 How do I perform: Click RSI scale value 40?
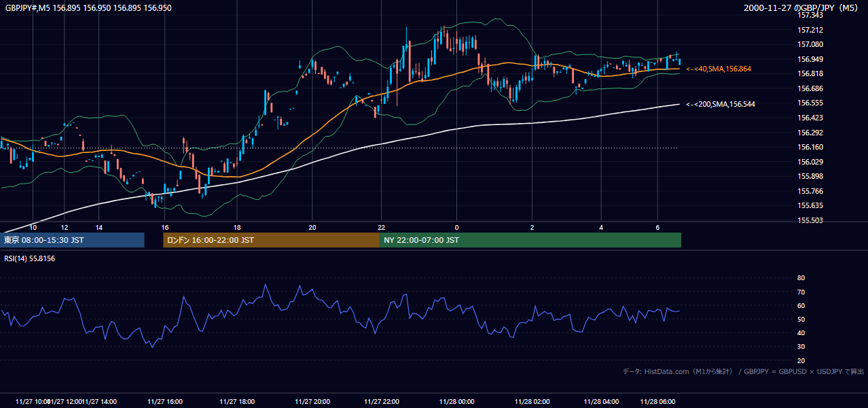coord(801,333)
